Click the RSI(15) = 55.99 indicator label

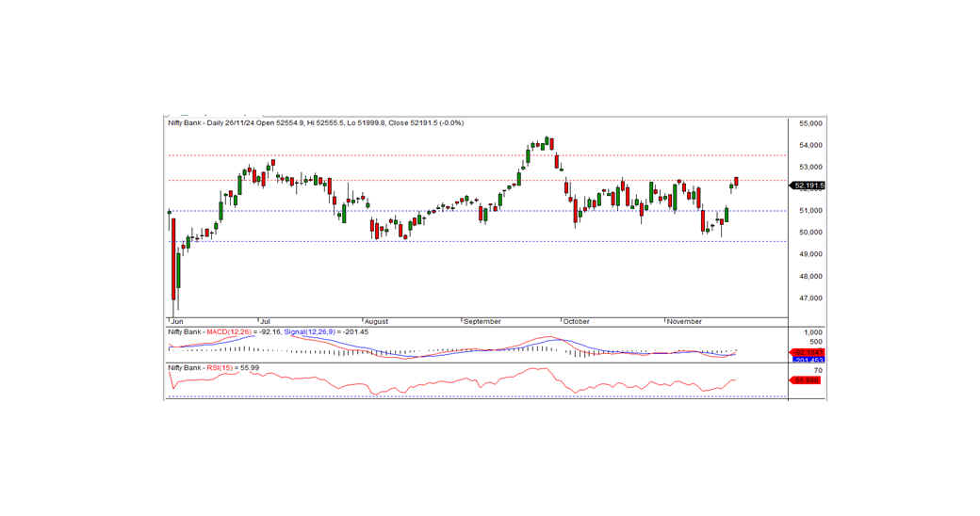point(231,368)
